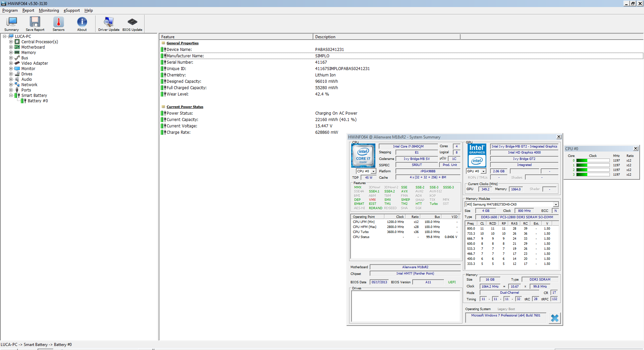Screen dimensions: 644x350
Task: Click the blue X icon in System Summary
Action: point(555,318)
